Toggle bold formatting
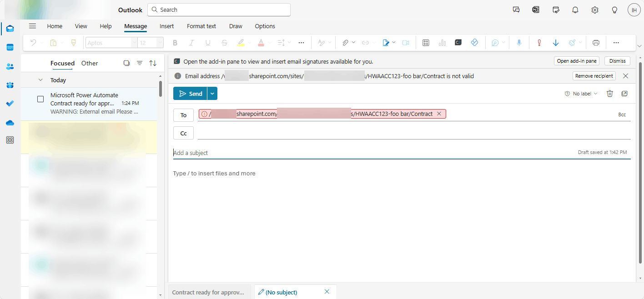The height and width of the screenshot is (299, 644). tap(175, 43)
